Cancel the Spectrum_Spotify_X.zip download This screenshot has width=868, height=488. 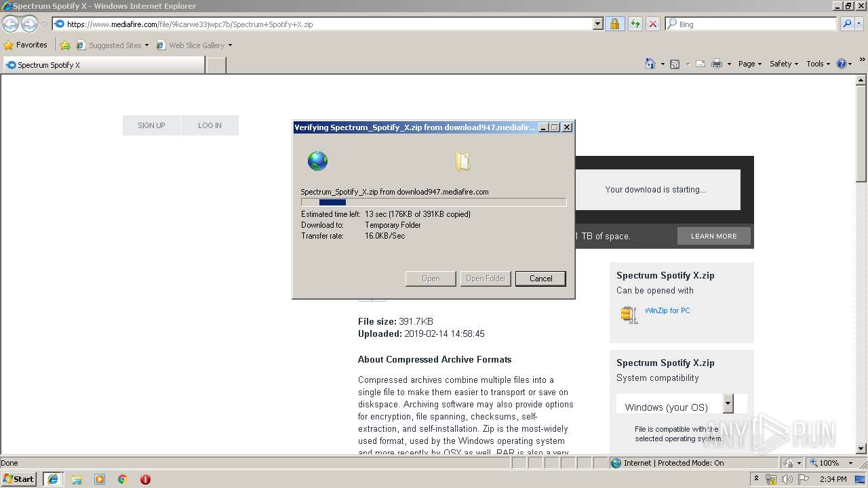(x=540, y=279)
